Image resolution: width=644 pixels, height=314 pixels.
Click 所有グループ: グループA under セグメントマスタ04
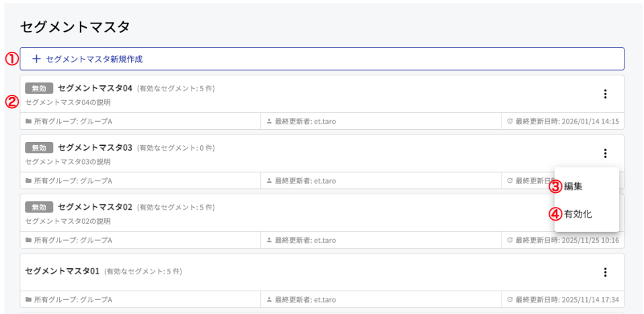coord(73,122)
